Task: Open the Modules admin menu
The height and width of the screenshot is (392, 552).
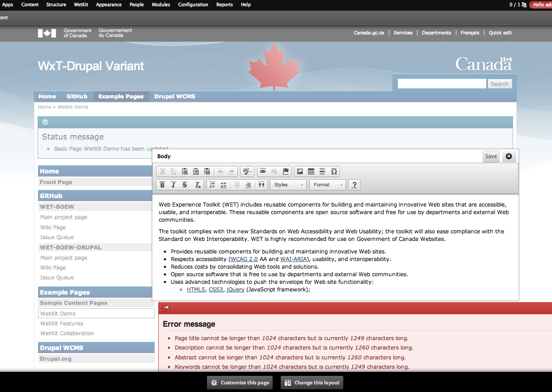Action: coord(161,4)
